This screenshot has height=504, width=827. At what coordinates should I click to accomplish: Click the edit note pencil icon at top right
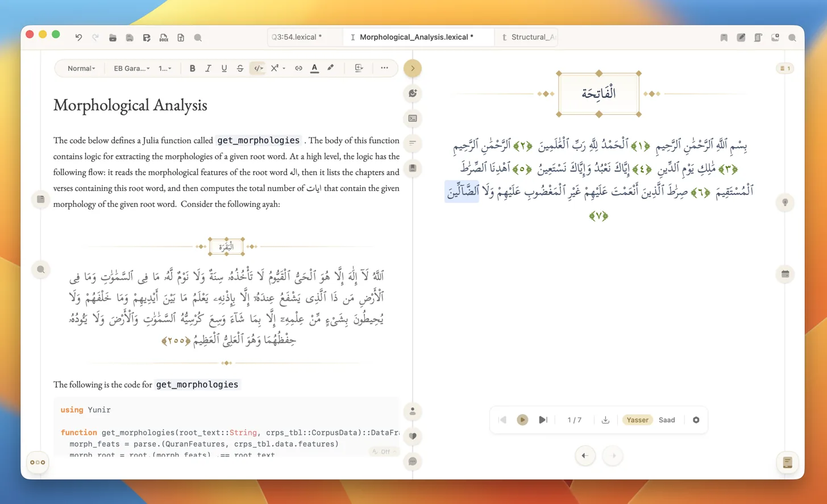tap(741, 38)
